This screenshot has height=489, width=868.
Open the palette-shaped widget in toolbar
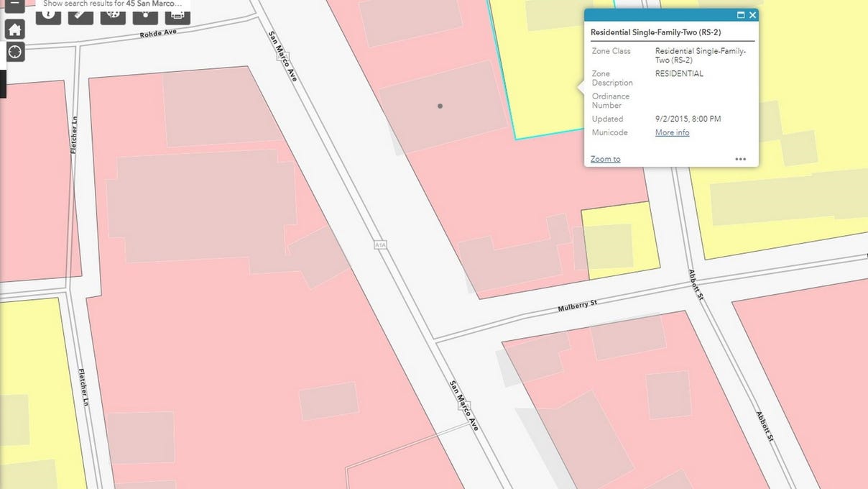click(x=113, y=14)
